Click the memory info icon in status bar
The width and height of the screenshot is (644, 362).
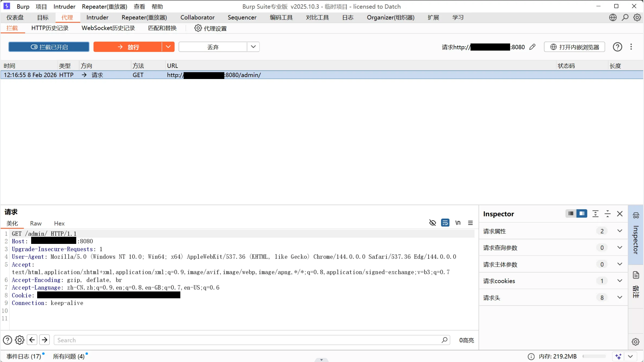pyautogui.click(x=531, y=357)
